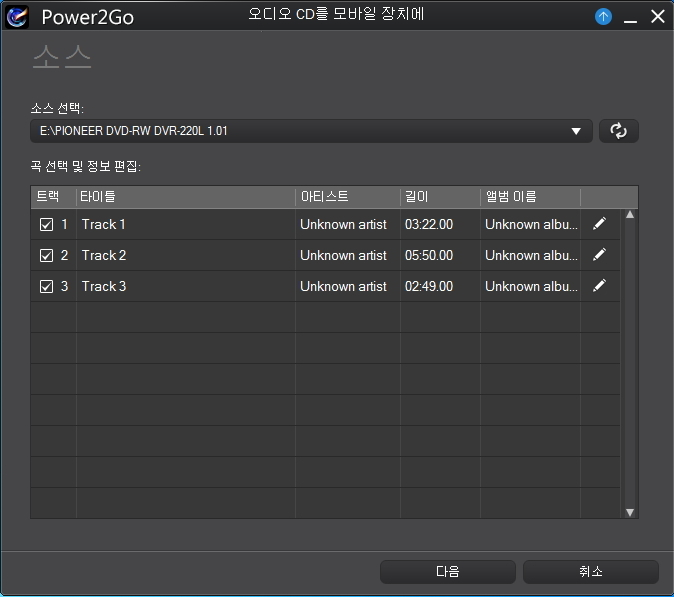The height and width of the screenshot is (597, 674).
Task: Click the refresh source drive icon
Action: [x=619, y=131]
